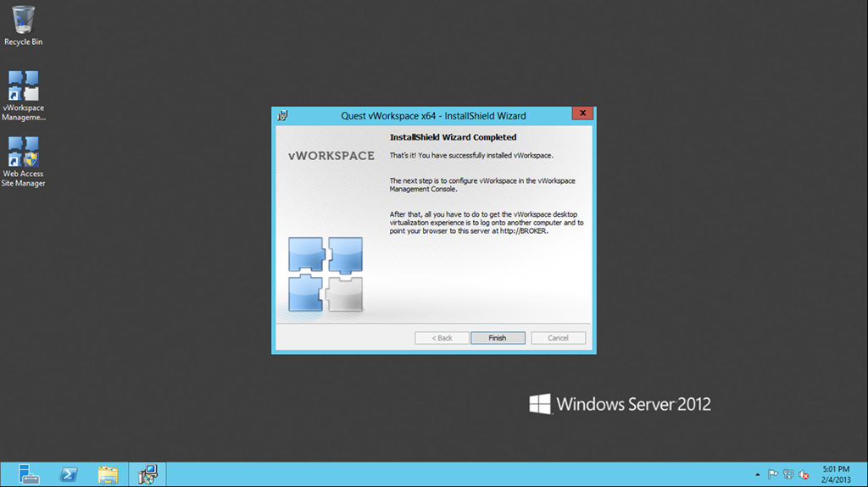Click the installer icon in the wizard title bar
Screen dimensions: 868x487
283,116
